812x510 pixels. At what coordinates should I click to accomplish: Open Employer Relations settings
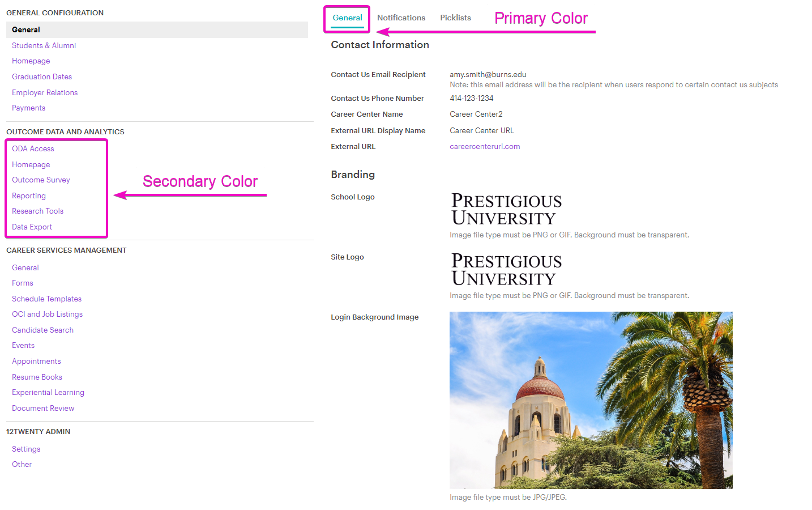tap(45, 92)
